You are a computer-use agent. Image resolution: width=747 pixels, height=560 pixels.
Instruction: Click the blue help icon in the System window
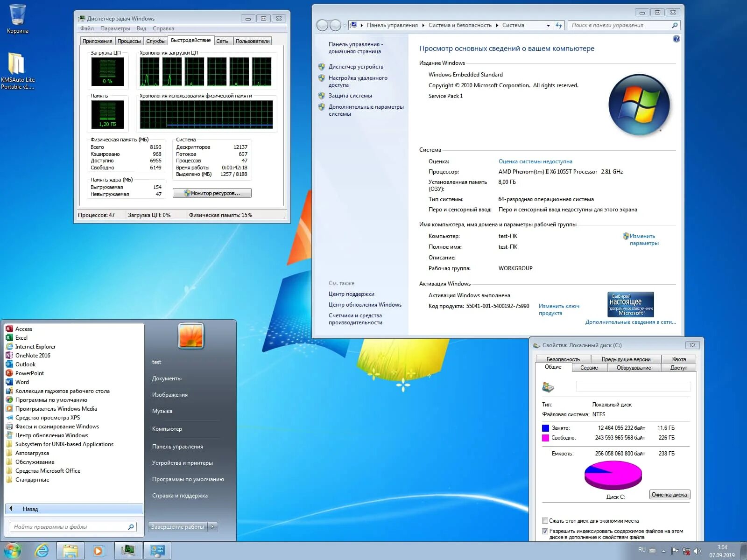point(676,39)
